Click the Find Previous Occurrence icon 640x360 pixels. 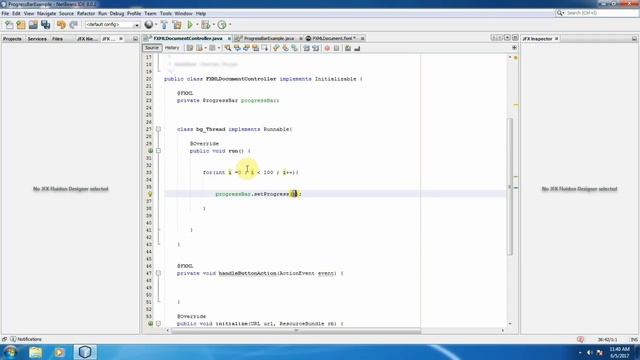pyautogui.click(x=237, y=49)
